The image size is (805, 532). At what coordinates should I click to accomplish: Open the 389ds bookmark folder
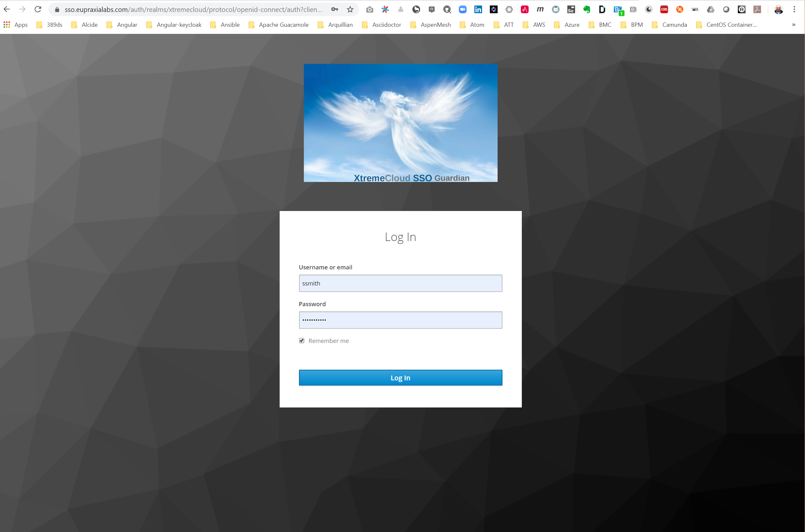(x=50, y=25)
